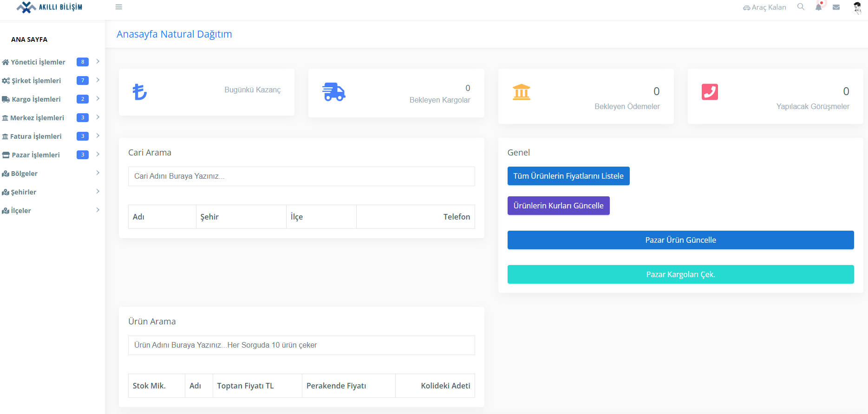
Task: Open Şirket İşlemleri menu item
Action: pyautogui.click(x=36, y=81)
